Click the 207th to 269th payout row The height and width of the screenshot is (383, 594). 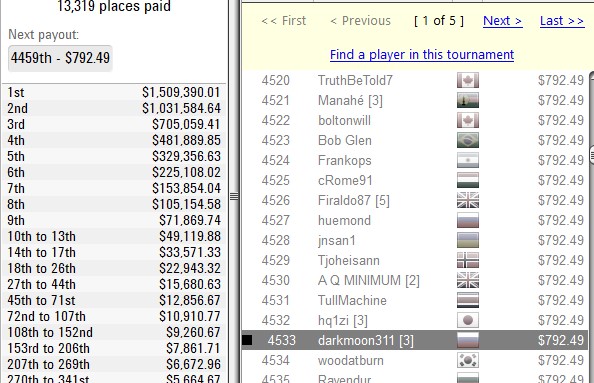pos(114,364)
